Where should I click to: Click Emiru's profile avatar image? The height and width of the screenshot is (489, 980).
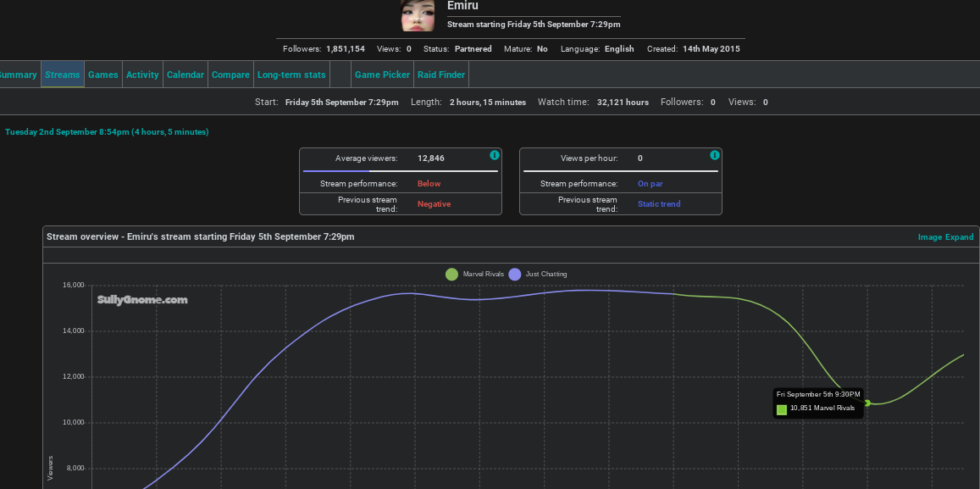[x=418, y=15]
